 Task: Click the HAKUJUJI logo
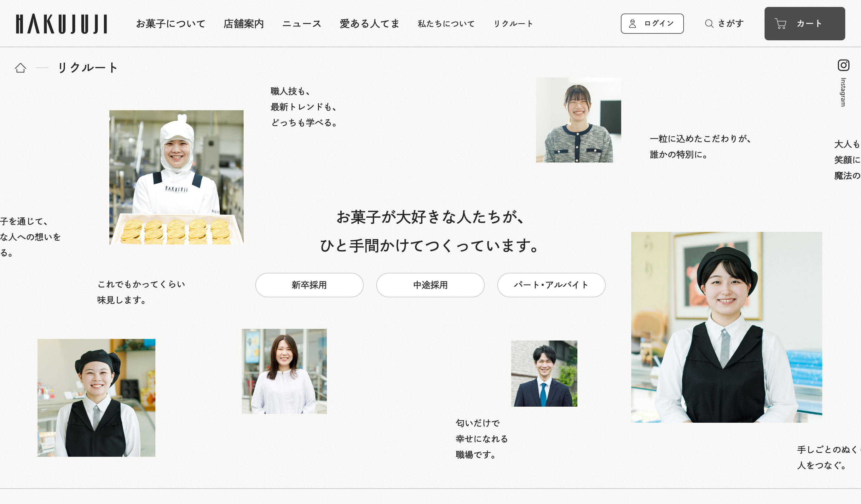pyautogui.click(x=61, y=24)
